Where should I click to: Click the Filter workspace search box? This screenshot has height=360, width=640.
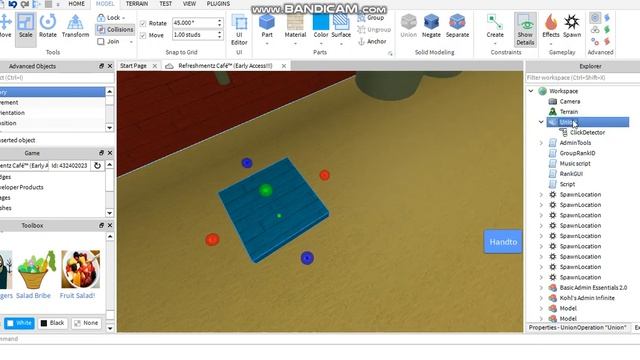click(x=582, y=78)
